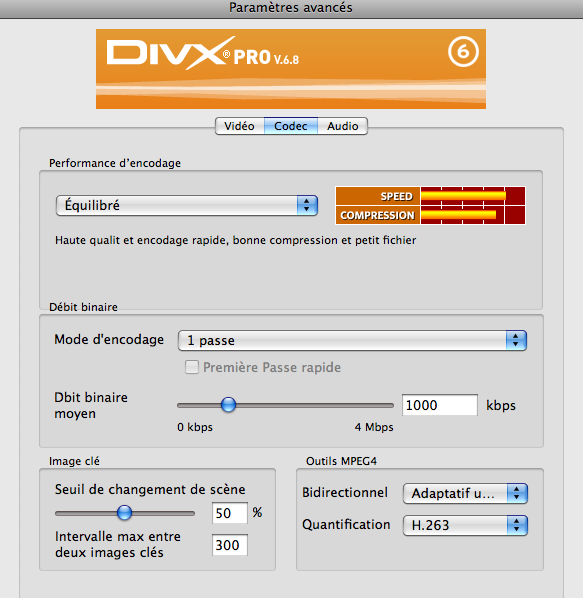
Task: Click the 300 max keyframe interval field
Action: [230, 545]
